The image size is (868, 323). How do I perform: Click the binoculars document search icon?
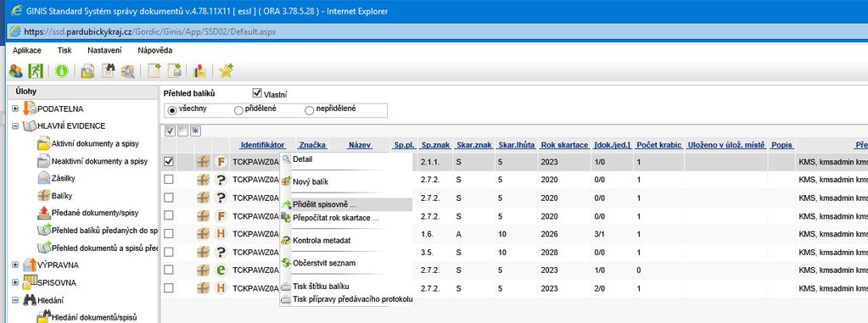click(109, 71)
